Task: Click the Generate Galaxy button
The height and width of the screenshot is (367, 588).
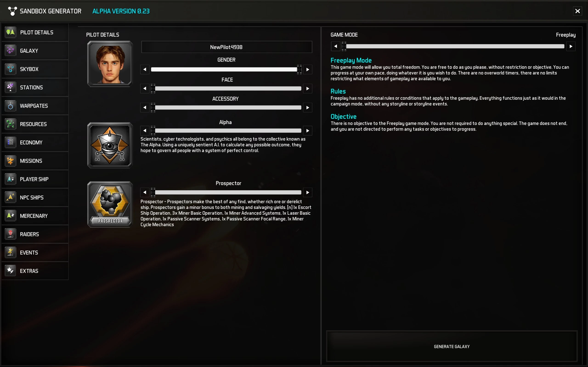Action: coord(452,346)
